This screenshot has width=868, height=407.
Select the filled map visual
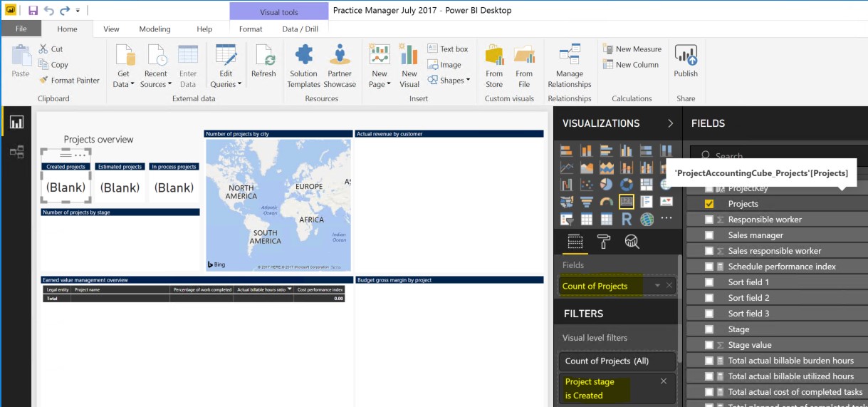pos(567,202)
